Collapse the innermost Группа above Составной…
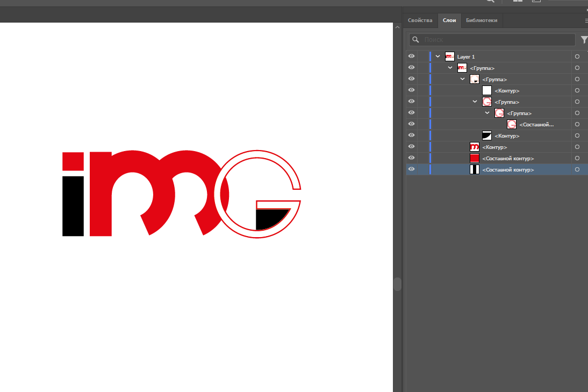 [x=487, y=113]
